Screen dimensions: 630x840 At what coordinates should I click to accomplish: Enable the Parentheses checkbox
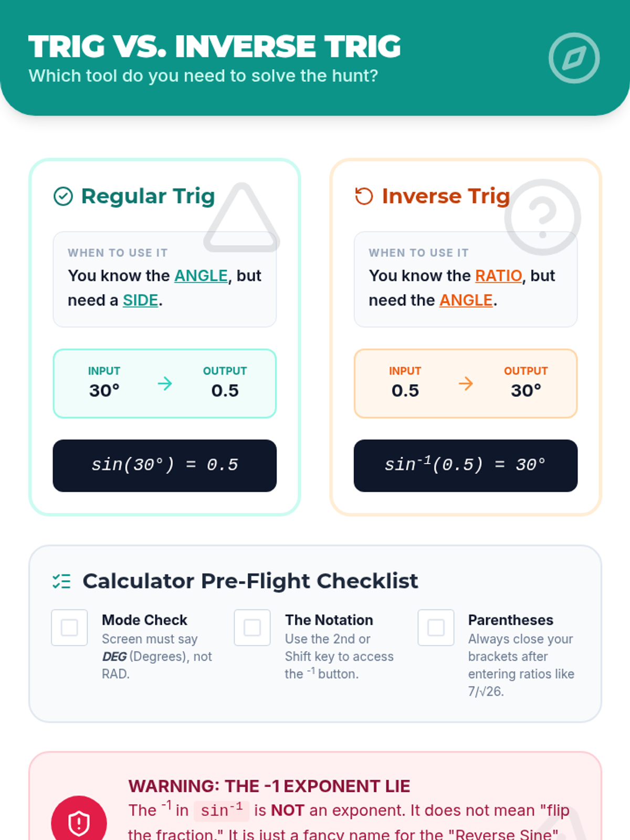pos(436,627)
